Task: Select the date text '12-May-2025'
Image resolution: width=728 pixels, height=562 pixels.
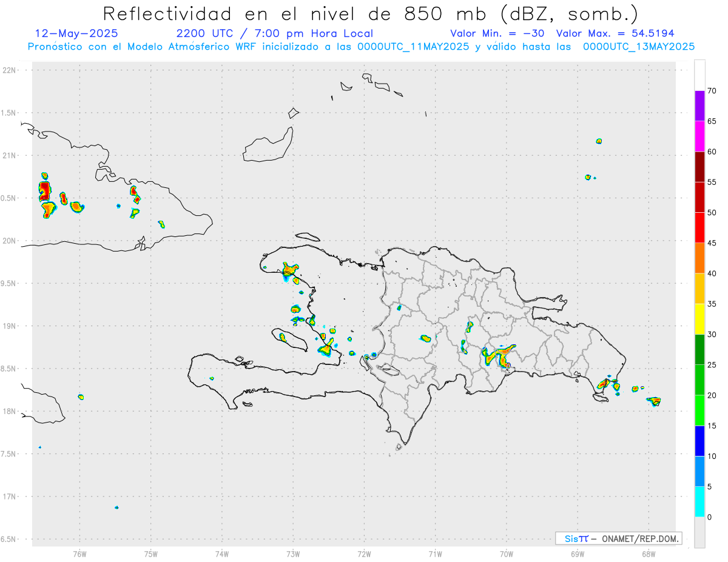Action: pyautogui.click(x=76, y=33)
